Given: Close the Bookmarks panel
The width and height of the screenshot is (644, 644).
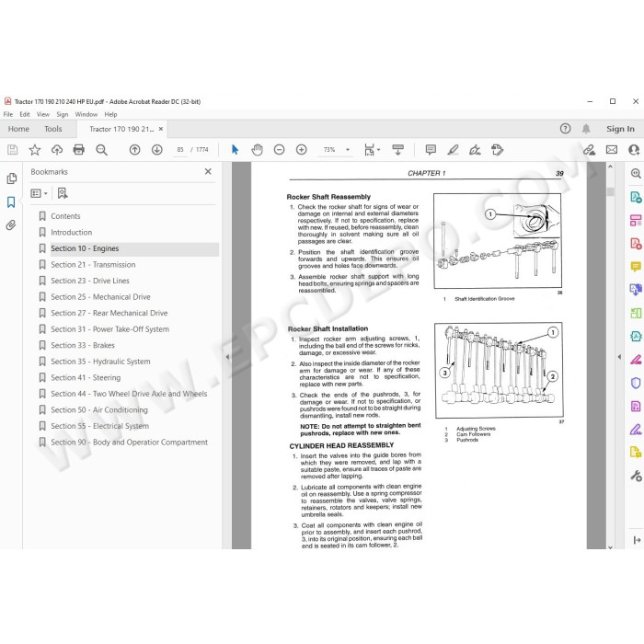Looking at the screenshot, I should coord(208,172).
